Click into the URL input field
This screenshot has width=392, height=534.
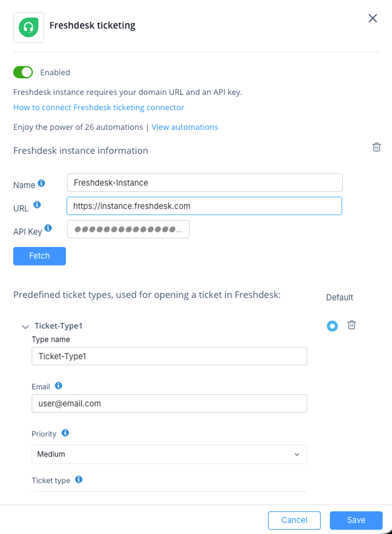204,206
